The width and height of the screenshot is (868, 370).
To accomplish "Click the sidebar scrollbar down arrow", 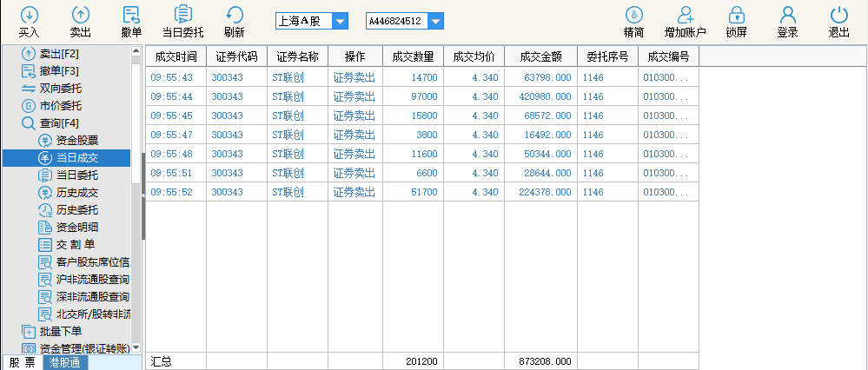I will pos(136,349).
